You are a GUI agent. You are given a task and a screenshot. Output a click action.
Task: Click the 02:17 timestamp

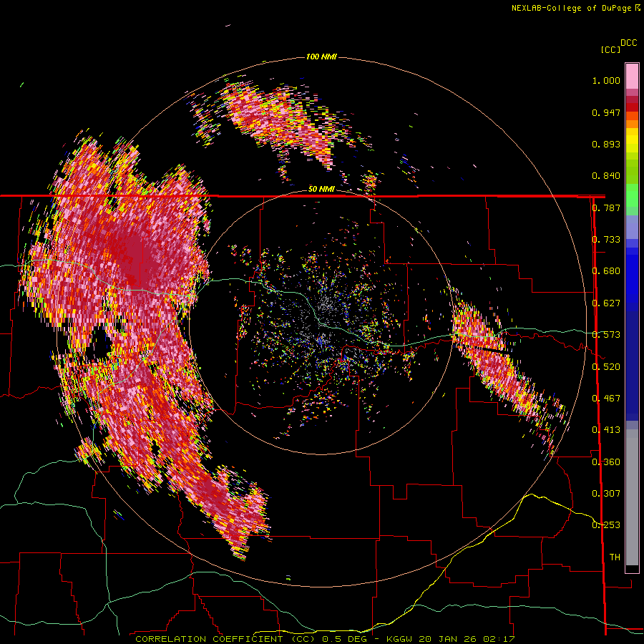499,639
